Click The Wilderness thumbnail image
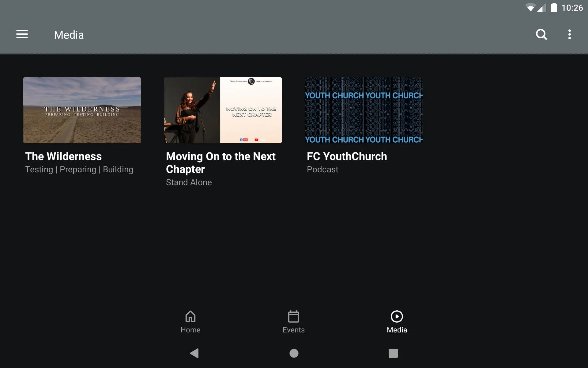Viewport: 588px width, 368px height. 82,110
